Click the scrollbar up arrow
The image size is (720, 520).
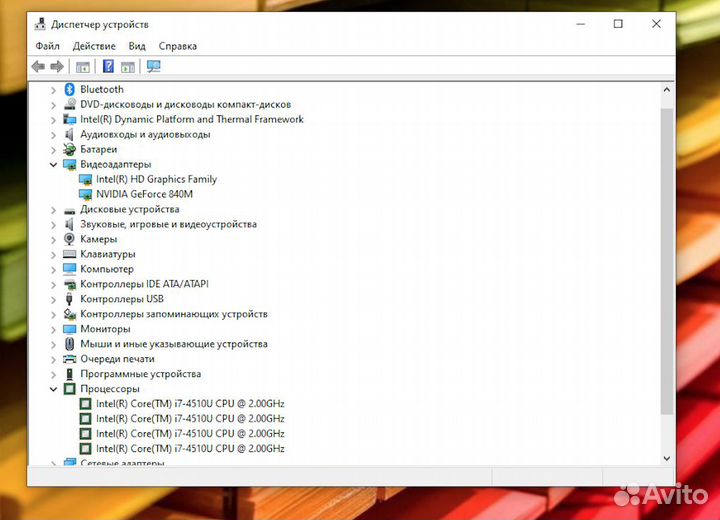coord(667,90)
